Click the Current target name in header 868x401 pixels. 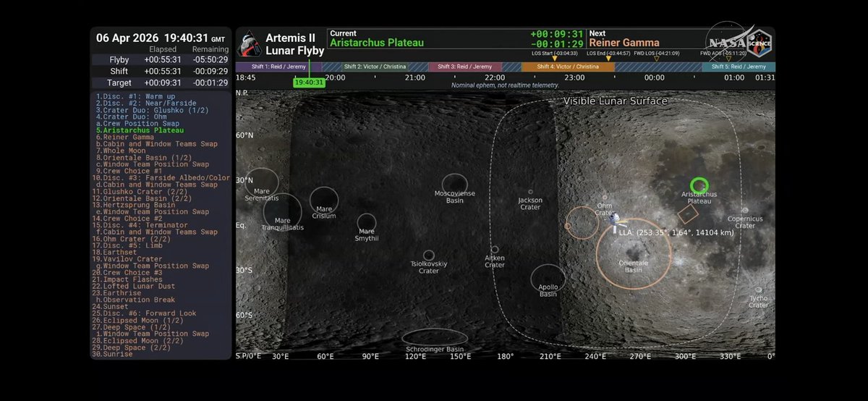377,43
